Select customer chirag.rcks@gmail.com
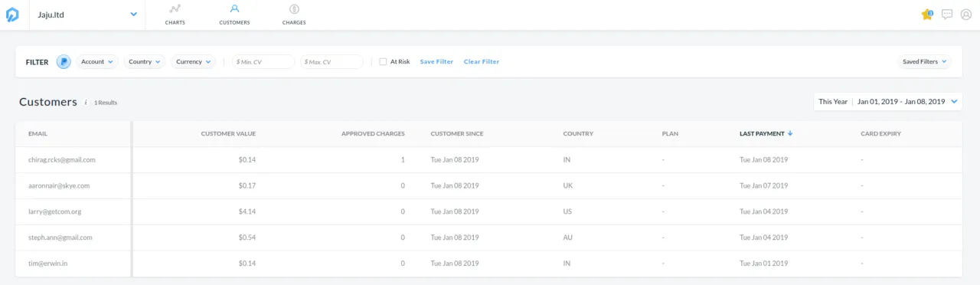This screenshot has height=285, width=980. [61, 160]
